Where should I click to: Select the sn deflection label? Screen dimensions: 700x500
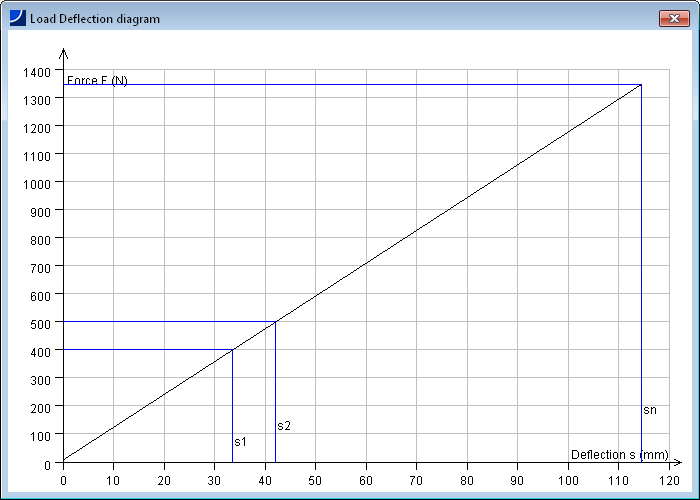650,410
